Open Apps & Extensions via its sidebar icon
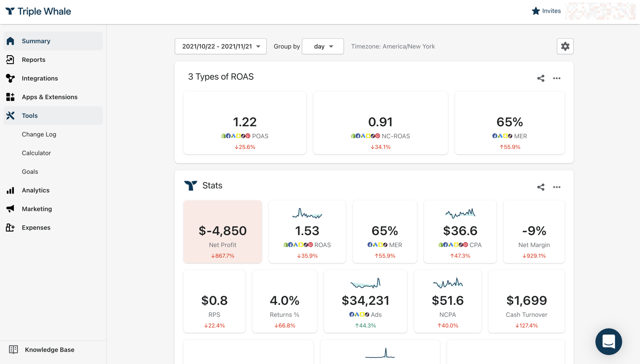Screen dimensions: 640x364 pyautogui.click(x=10, y=96)
